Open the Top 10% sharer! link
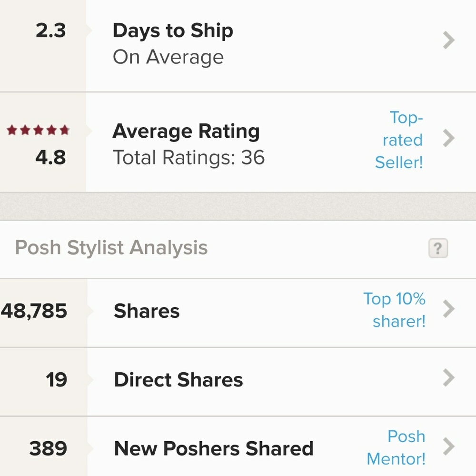This screenshot has height=476, width=476. (395, 310)
